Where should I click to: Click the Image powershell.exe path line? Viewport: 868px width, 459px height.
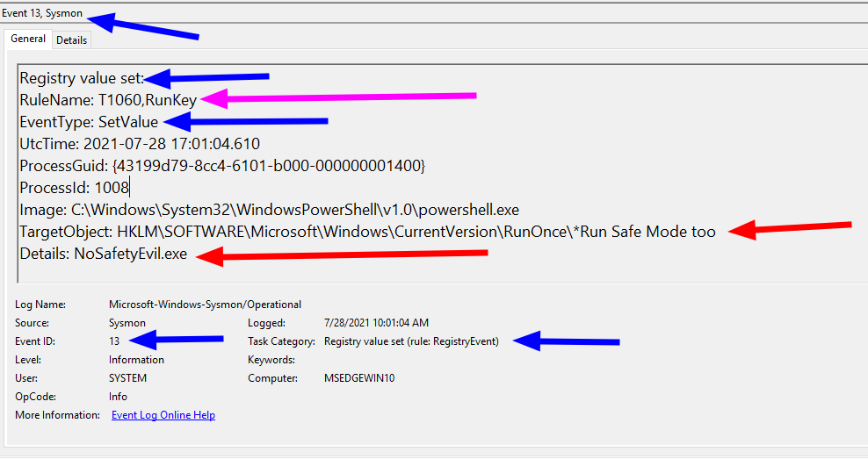[x=270, y=210]
